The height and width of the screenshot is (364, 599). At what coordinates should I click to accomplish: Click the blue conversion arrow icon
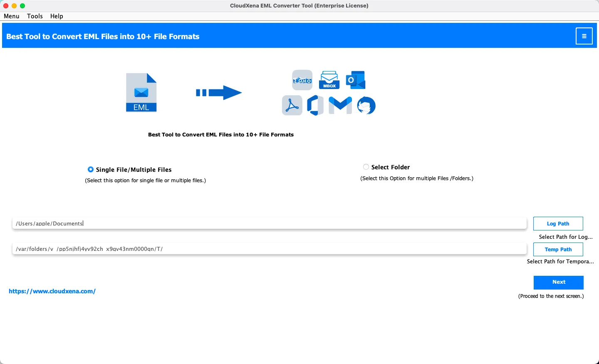(x=219, y=93)
